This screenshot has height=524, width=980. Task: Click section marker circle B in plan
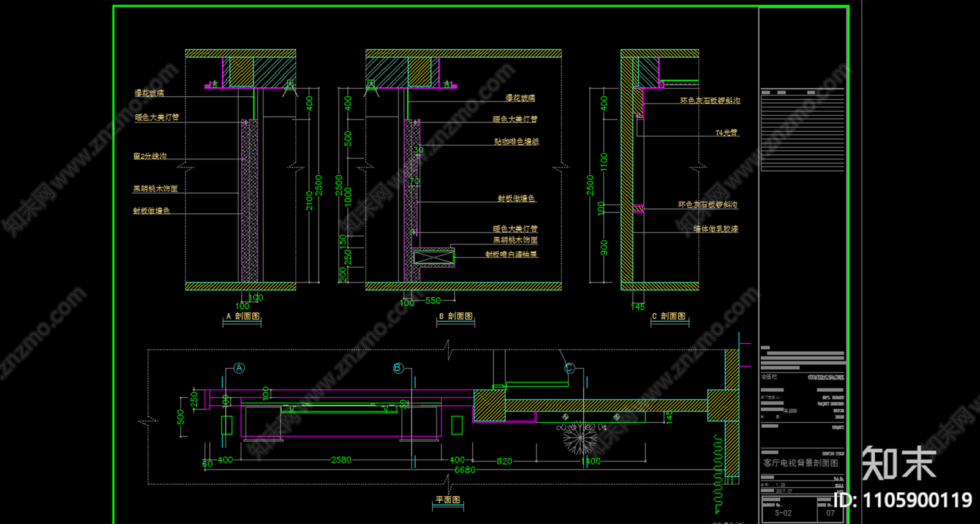[x=398, y=368]
